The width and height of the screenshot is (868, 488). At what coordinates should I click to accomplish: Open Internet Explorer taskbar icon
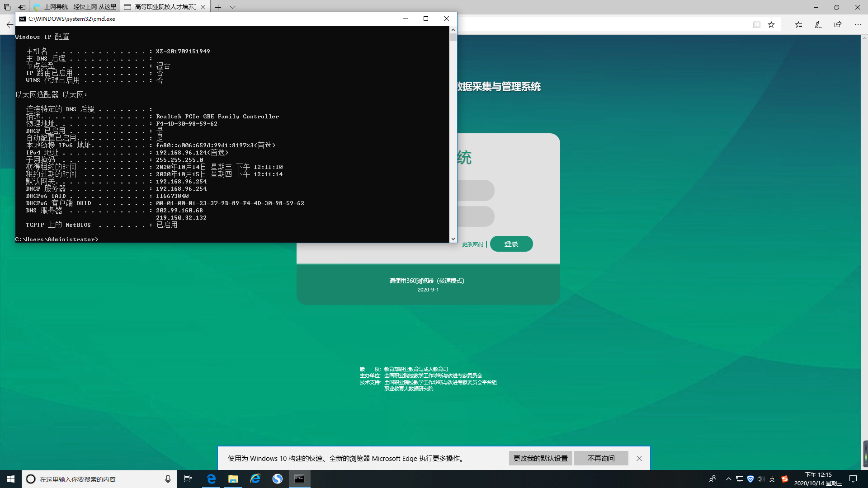coord(255,479)
